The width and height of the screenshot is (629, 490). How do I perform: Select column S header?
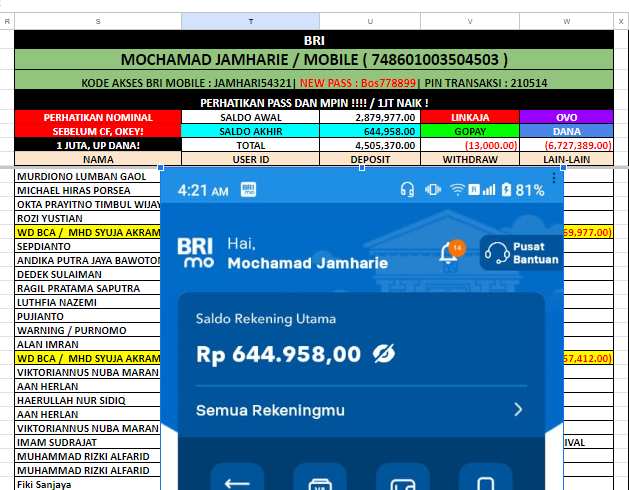click(x=98, y=21)
